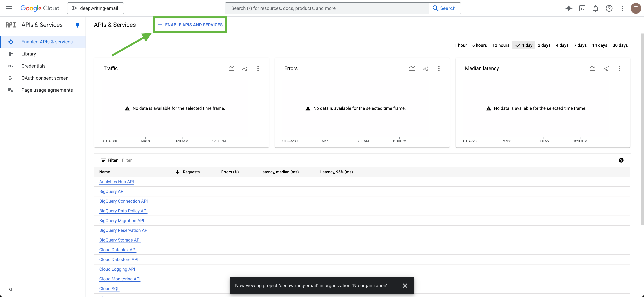Open Cloud Datastore API link
This screenshot has width=644, height=297.
pyautogui.click(x=119, y=259)
